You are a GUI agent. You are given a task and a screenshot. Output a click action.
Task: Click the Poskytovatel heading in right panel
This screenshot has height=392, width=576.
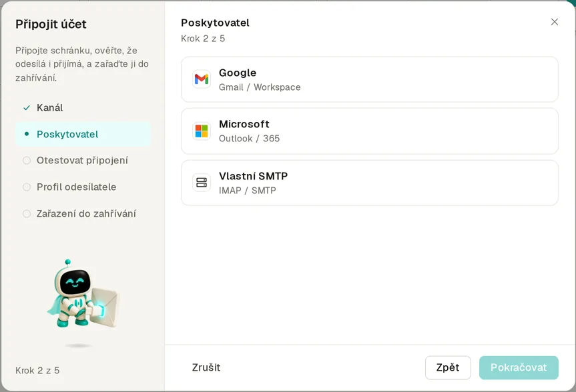(x=216, y=23)
